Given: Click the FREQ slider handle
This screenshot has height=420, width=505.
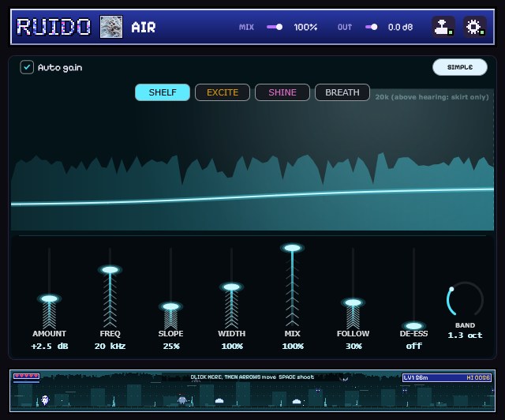Looking at the screenshot, I should pyautogui.click(x=110, y=269).
